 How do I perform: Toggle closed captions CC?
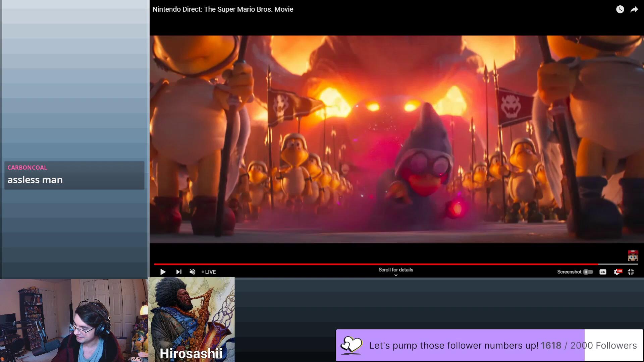(x=603, y=272)
